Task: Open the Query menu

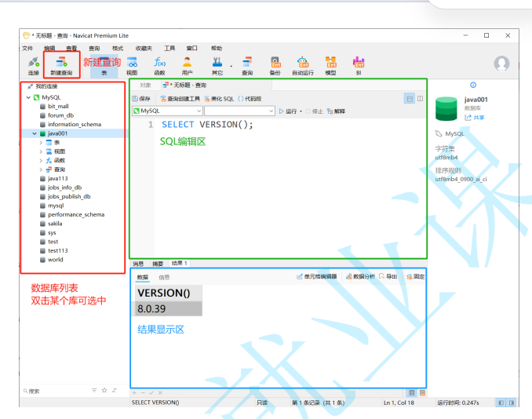Action: 94,48
